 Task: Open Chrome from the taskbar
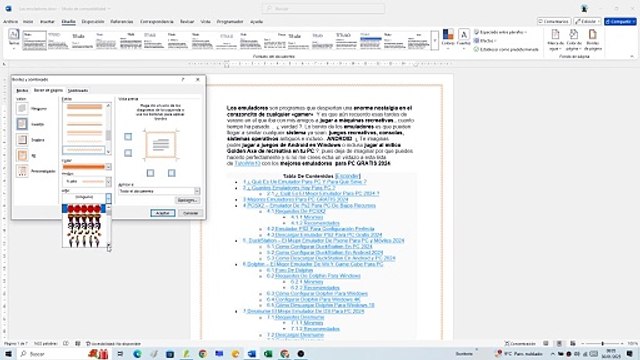click(202, 354)
